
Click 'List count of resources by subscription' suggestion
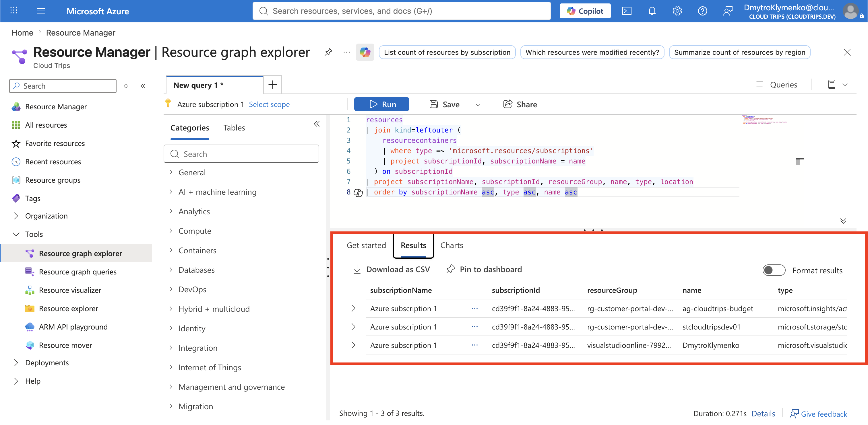(x=447, y=52)
